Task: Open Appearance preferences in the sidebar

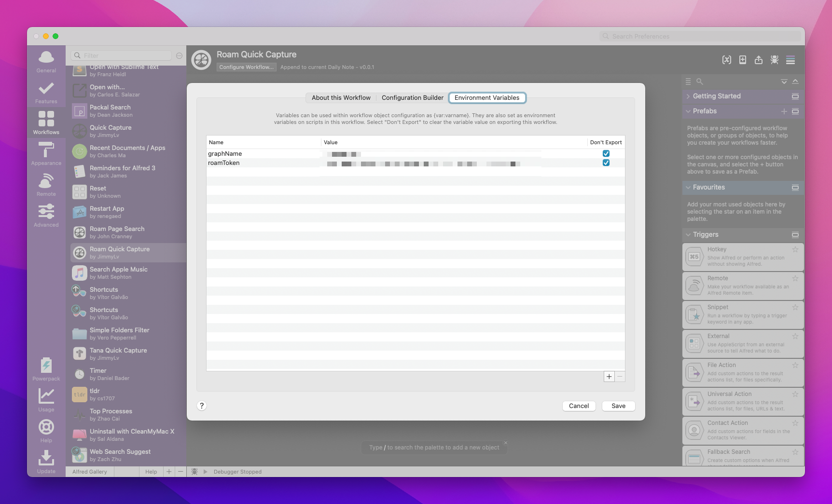Action: (x=46, y=153)
